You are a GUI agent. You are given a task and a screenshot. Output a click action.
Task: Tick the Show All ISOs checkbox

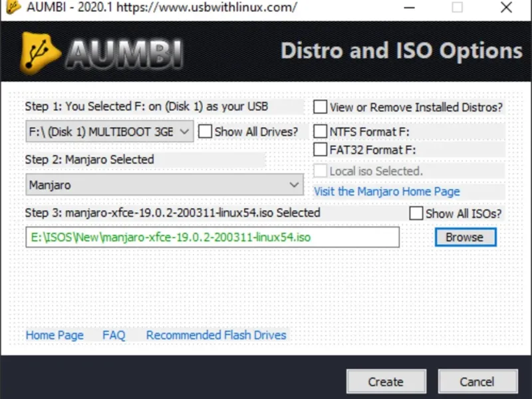416,213
